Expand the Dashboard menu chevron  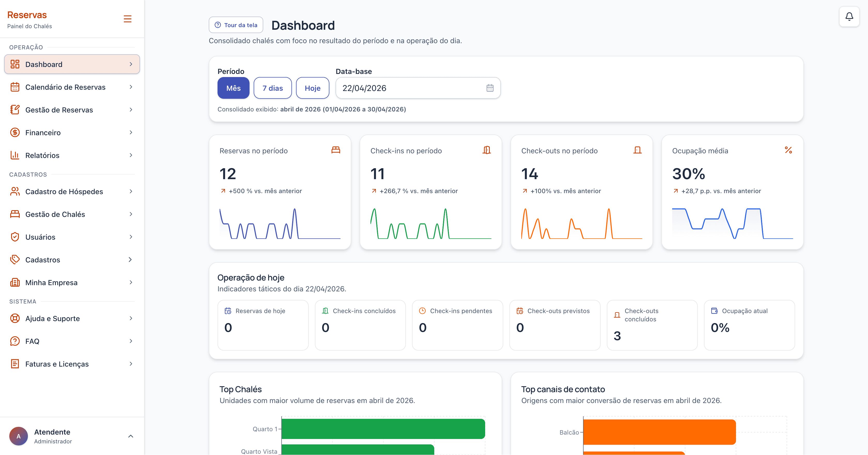pyautogui.click(x=131, y=64)
